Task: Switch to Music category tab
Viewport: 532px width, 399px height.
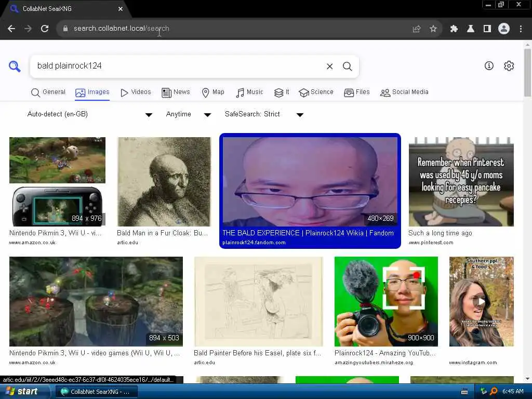Action: click(249, 92)
